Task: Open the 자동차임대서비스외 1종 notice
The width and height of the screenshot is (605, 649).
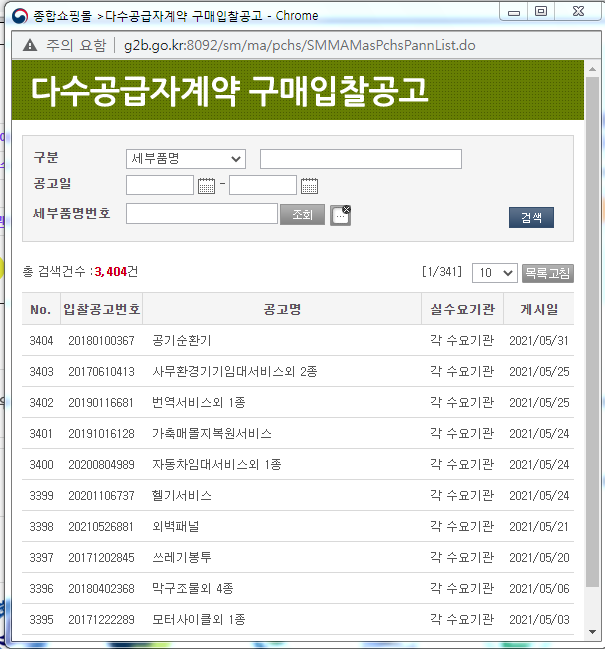Action: point(217,464)
